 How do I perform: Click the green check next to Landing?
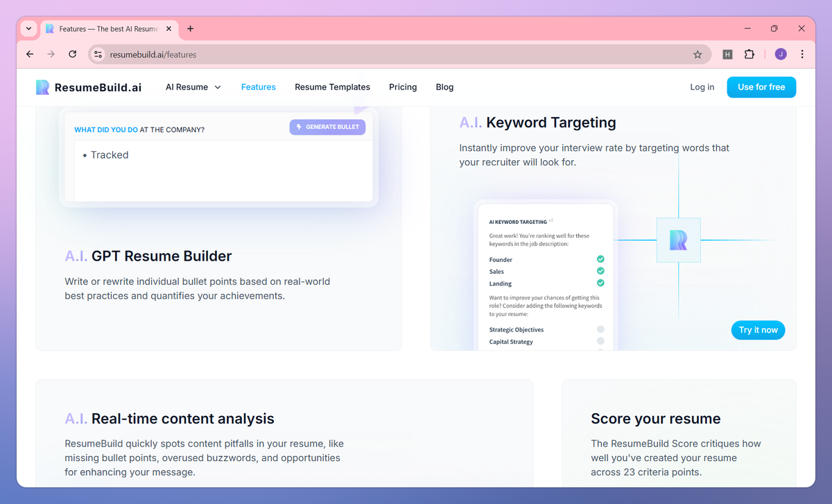[600, 283]
